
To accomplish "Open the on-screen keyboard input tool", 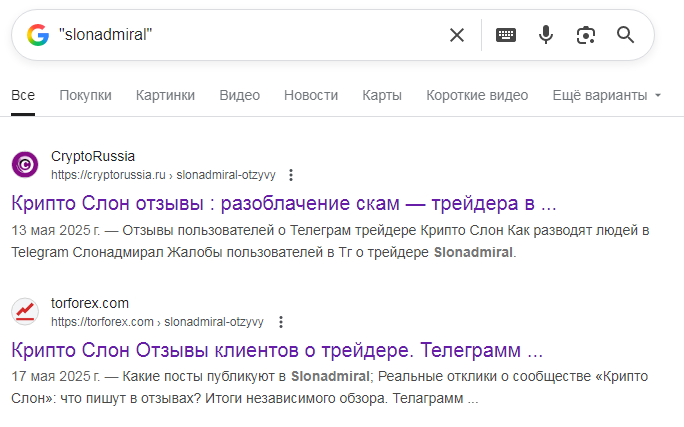I will point(506,35).
